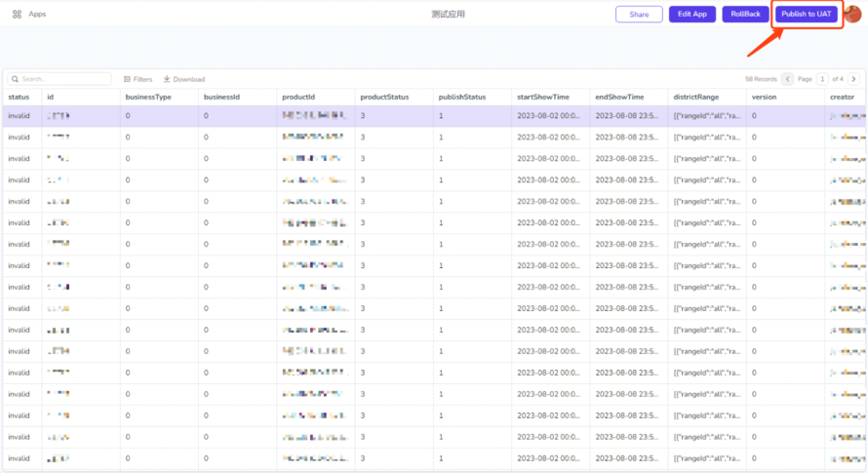Go to the previous page arrow
Image resolution: width=868 pixels, height=473 pixels.
[x=788, y=79]
